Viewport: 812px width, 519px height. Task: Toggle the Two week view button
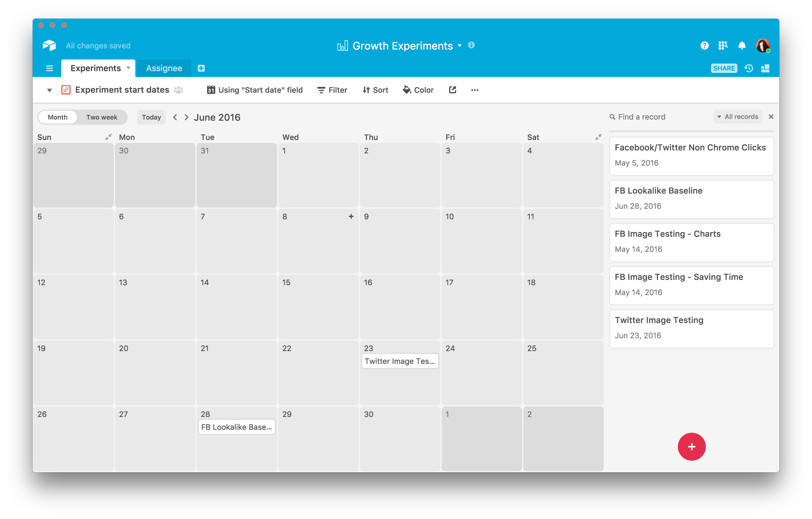pos(101,117)
